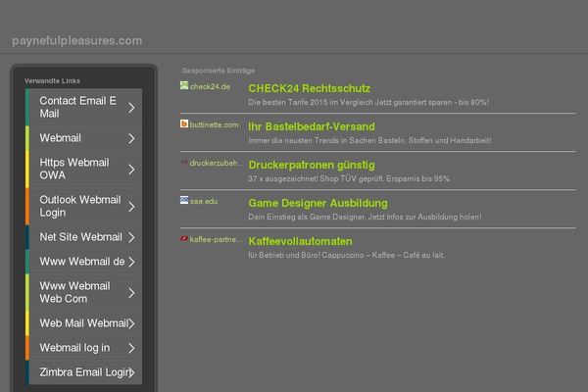Click the paynefulpleasures.com site title
The height and width of the screenshot is (392, 588).
point(76,41)
